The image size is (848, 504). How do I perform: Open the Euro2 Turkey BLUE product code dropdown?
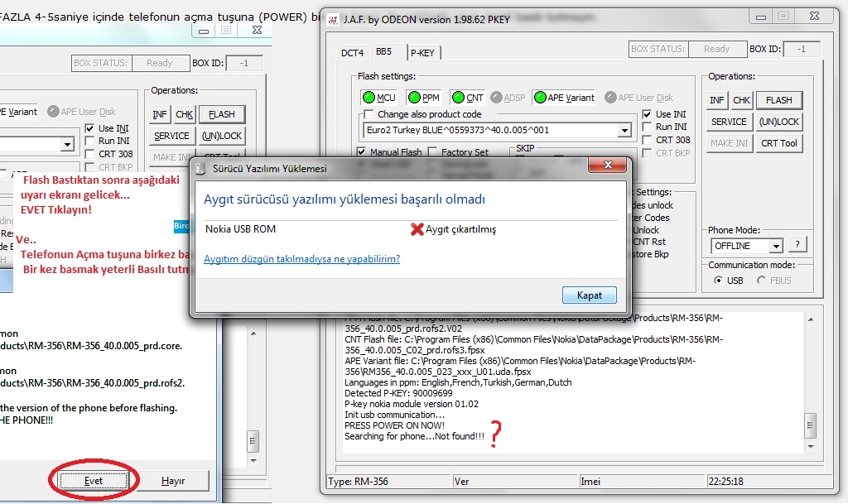[x=624, y=130]
